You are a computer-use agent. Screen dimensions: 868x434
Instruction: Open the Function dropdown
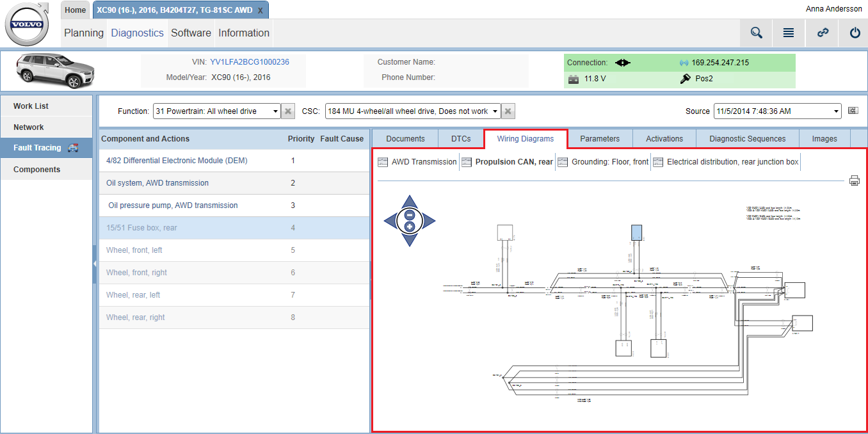click(x=216, y=111)
